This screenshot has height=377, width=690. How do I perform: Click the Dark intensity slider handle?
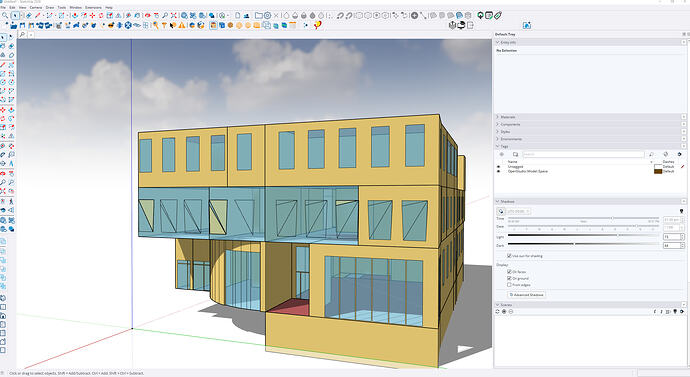(x=574, y=244)
